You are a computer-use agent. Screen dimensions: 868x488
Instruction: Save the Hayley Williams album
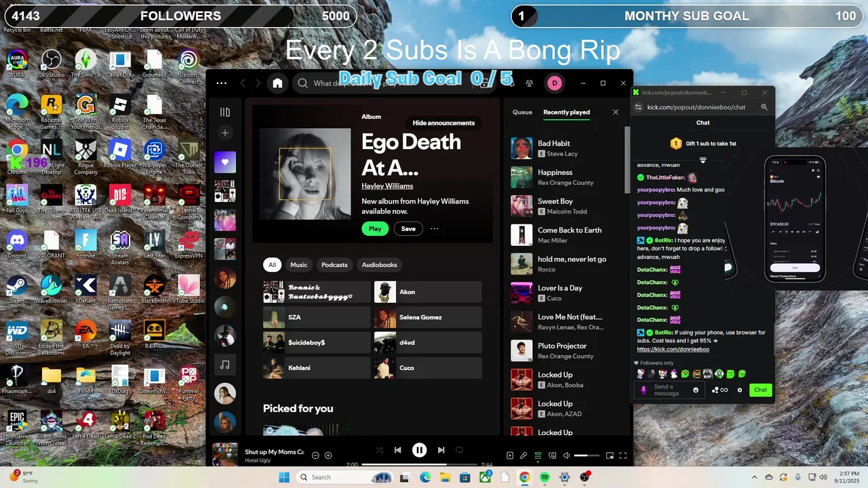coord(408,228)
